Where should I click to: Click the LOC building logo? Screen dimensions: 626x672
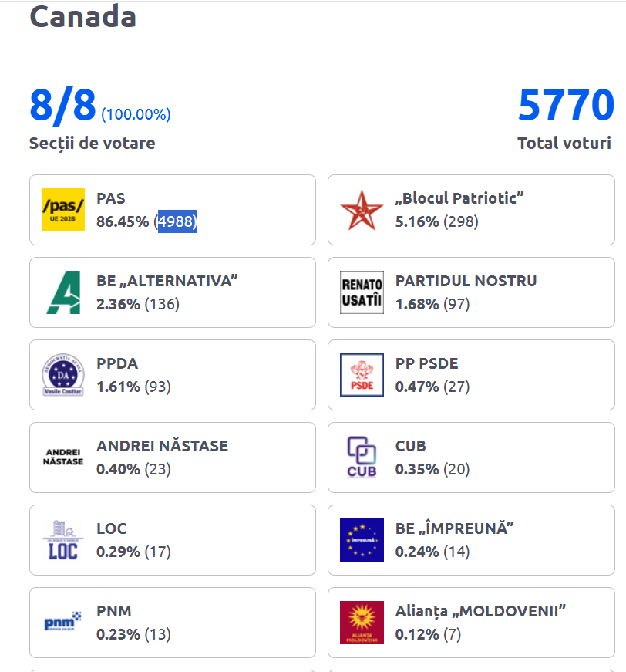coord(63,540)
